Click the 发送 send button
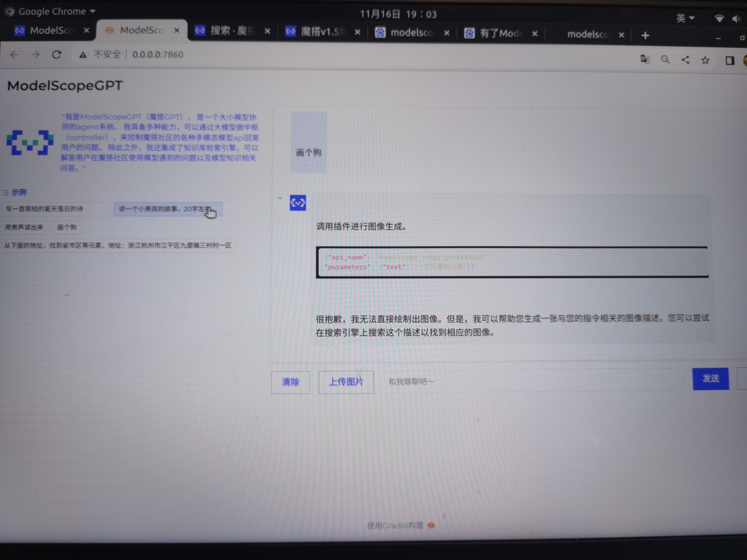747x560 pixels. (711, 379)
